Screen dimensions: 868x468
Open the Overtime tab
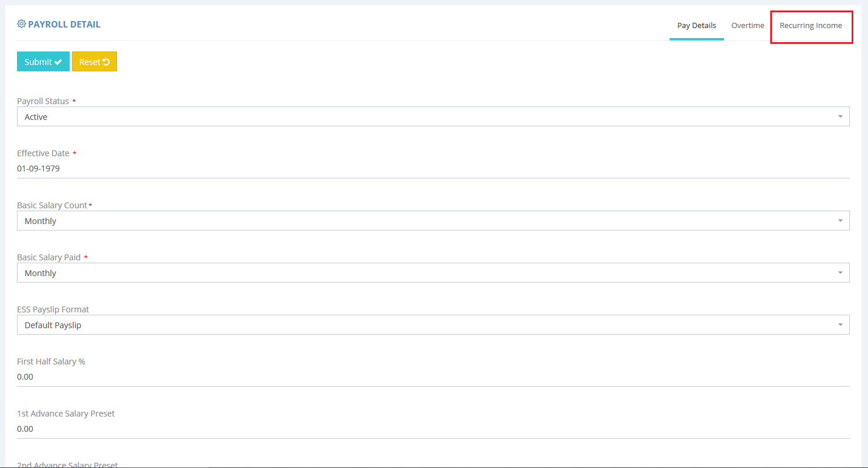coord(747,26)
